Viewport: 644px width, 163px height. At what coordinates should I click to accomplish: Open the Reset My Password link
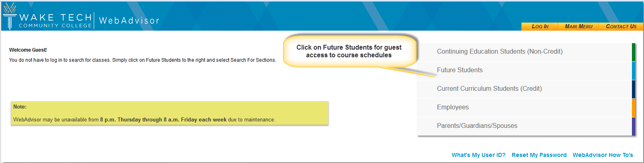539,155
